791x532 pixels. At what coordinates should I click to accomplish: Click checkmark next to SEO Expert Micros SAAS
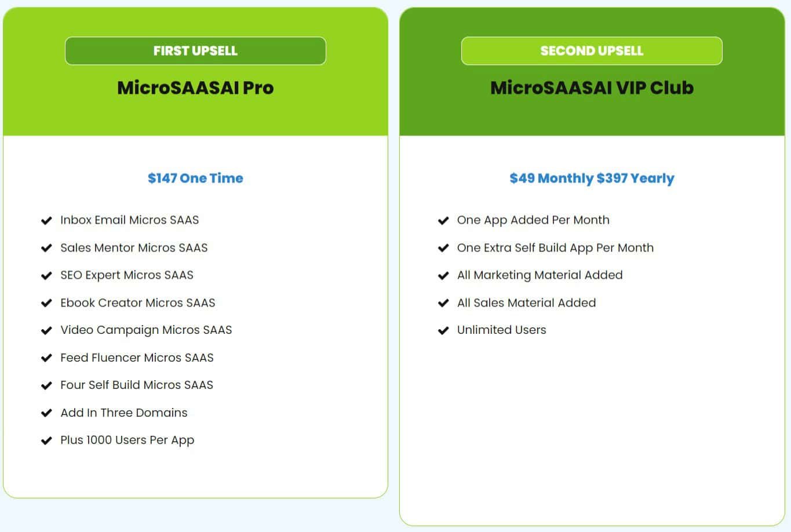pos(46,276)
